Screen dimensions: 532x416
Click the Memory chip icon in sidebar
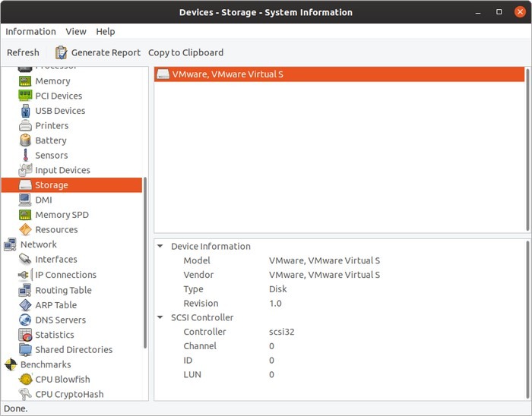pos(25,81)
